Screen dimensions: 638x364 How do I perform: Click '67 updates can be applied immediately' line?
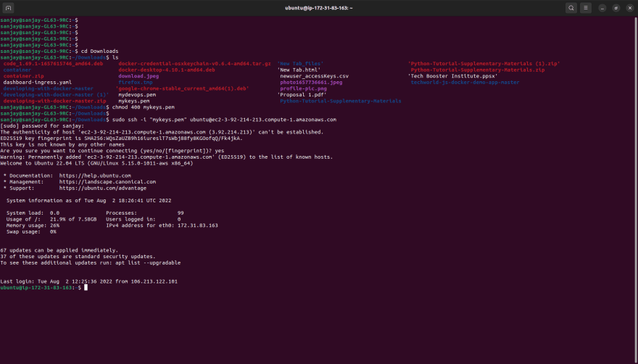(x=59, y=250)
